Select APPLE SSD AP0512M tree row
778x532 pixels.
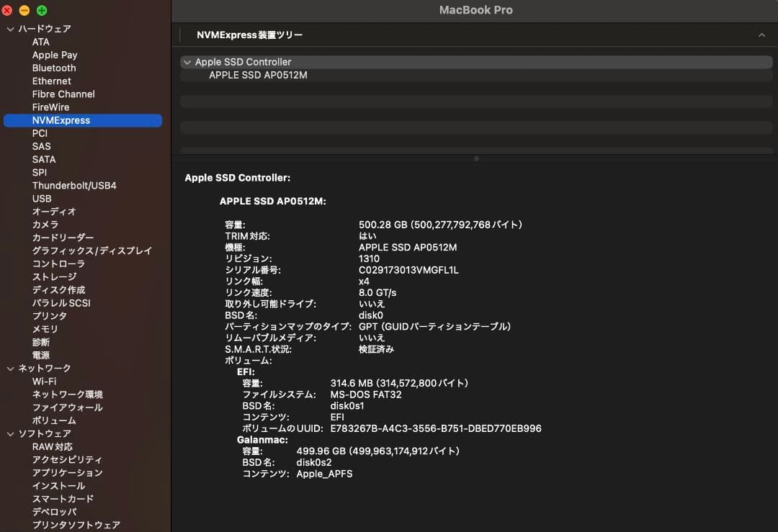pos(476,76)
